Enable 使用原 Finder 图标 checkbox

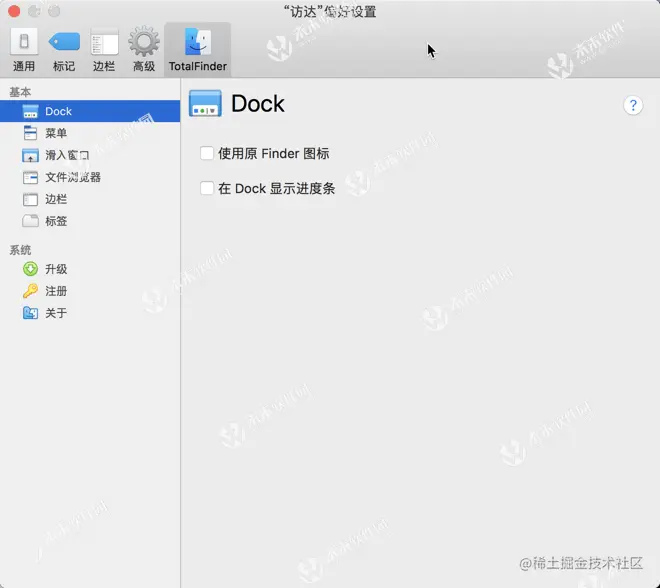pyautogui.click(x=207, y=153)
